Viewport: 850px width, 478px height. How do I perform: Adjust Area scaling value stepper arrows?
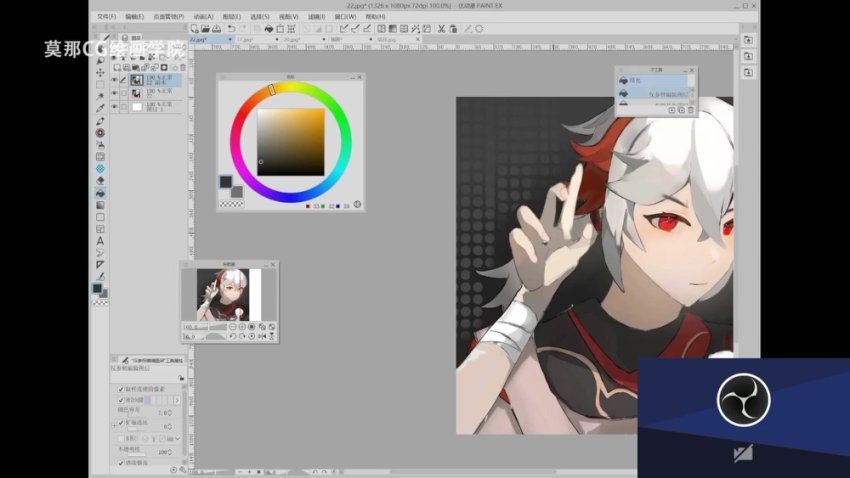point(170,427)
